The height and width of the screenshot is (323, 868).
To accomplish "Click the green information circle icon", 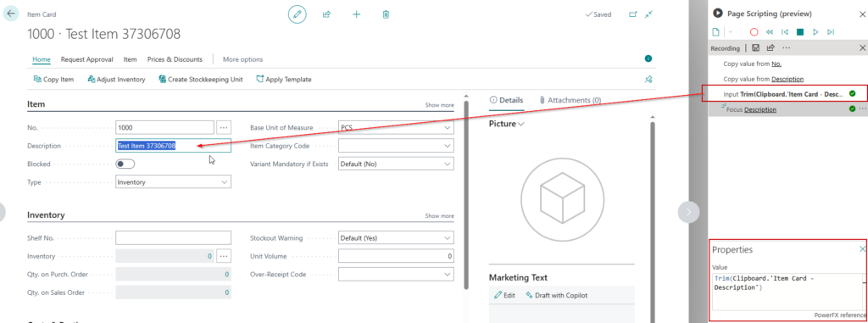I will tap(648, 58).
